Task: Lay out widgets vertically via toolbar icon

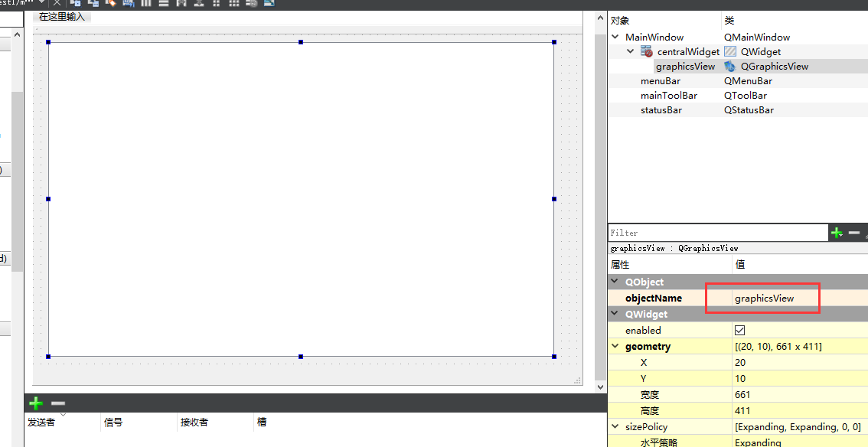Action: point(163,3)
